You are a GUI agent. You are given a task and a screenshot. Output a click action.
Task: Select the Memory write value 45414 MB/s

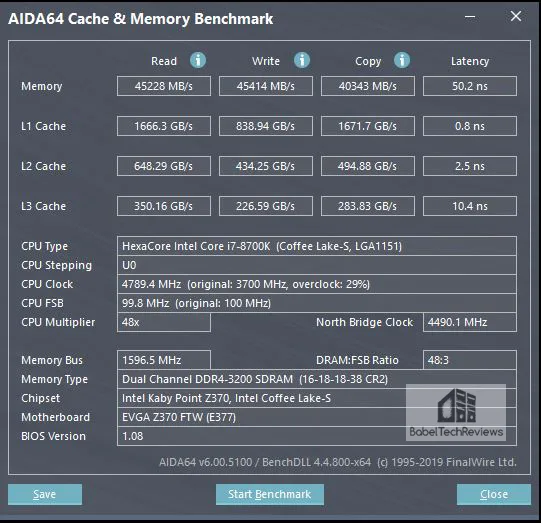coord(266,86)
